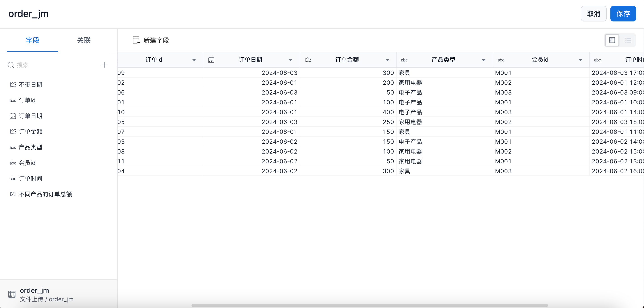Image resolution: width=644 pixels, height=308 pixels.
Task: Click the abc type icon in 会员id header
Action: click(500, 60)
